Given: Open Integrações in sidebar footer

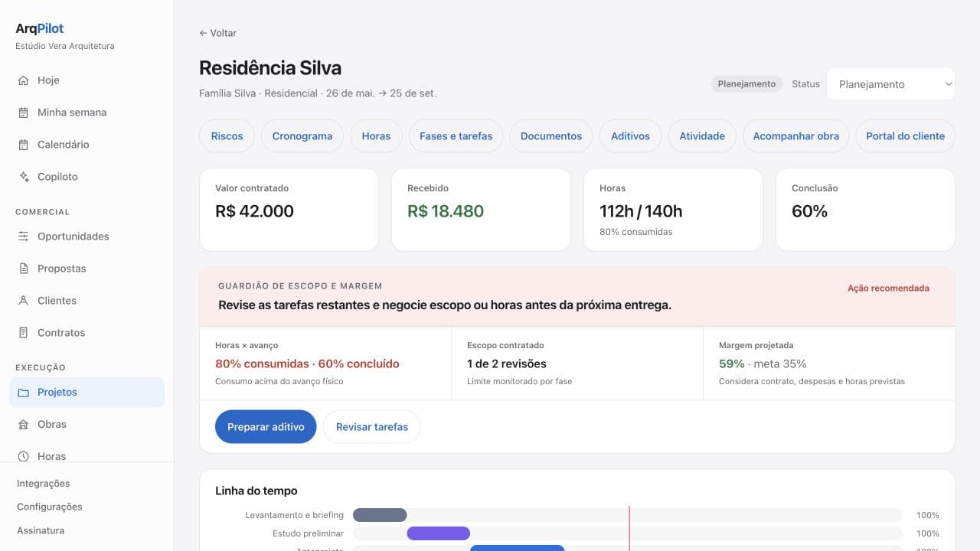Looking at the screenshot, I should coord(44,484).
